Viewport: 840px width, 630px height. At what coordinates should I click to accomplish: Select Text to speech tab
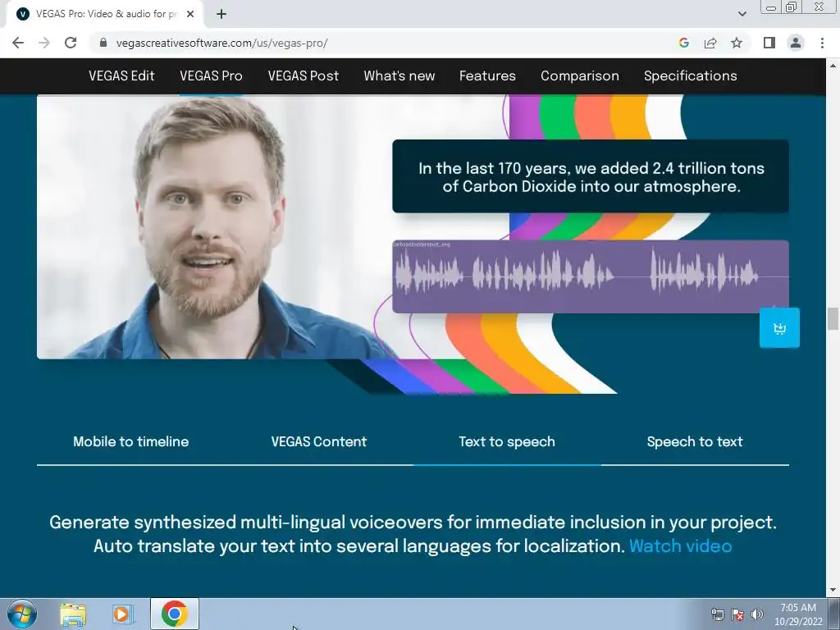(507, 442)
